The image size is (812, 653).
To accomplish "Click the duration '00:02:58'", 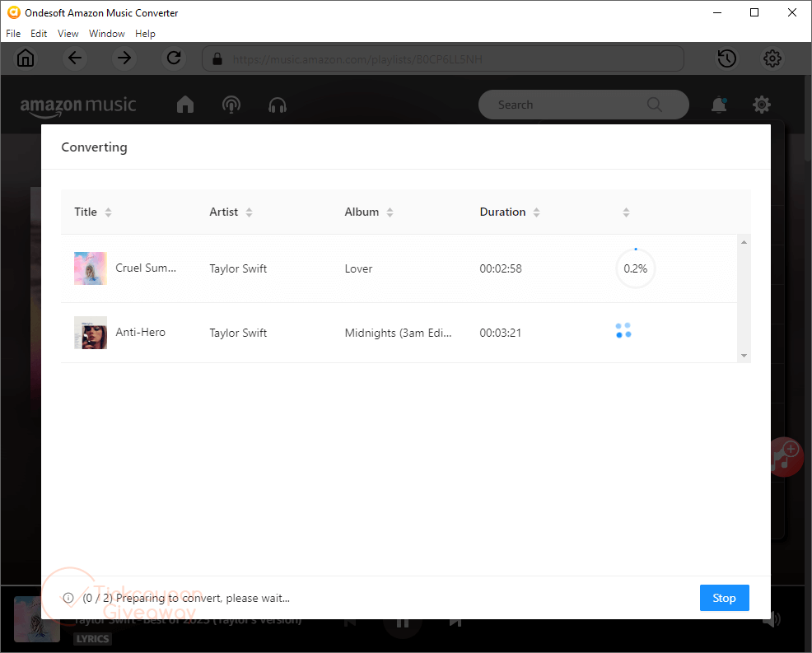I will (x=500, y=268).
